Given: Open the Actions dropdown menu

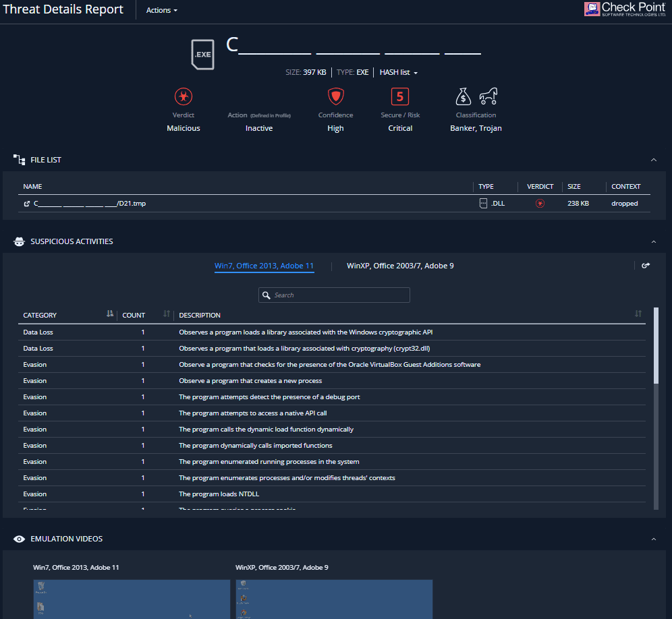Looking at the screenshot, I should point(162,11).
